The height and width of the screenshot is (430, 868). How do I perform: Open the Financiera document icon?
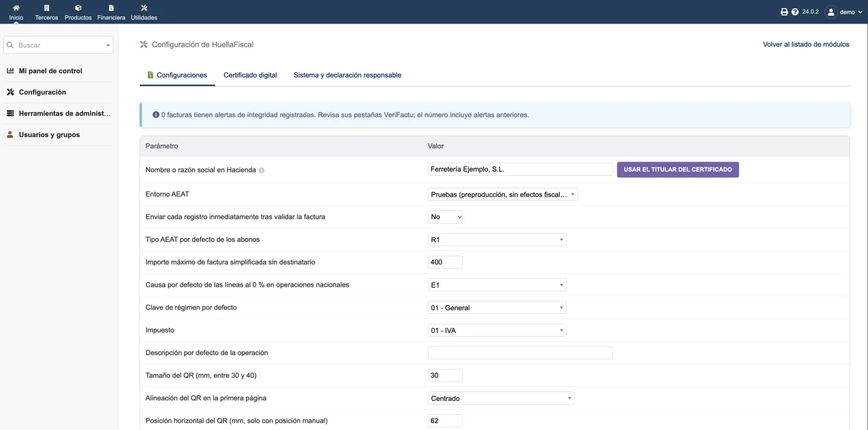pos(111,8)
